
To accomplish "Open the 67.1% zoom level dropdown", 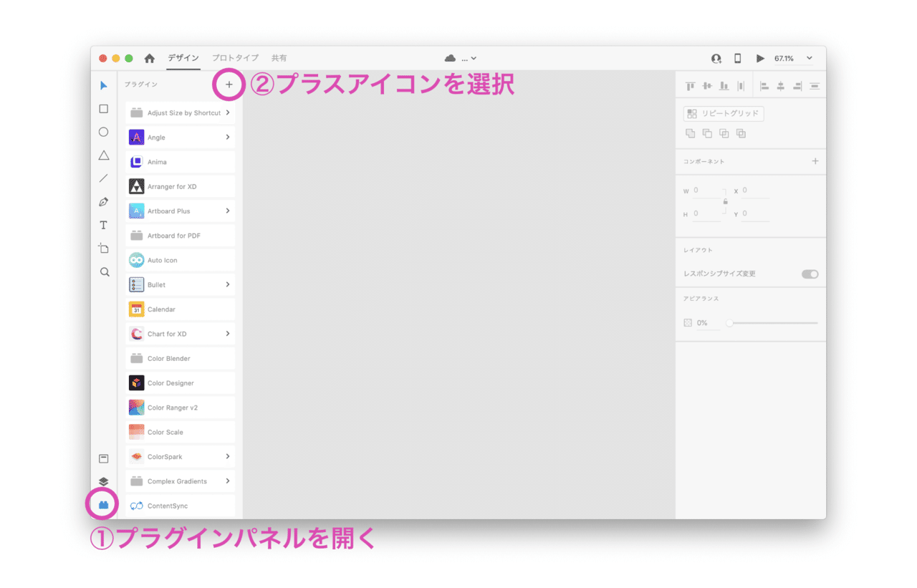I will (794, 58).
